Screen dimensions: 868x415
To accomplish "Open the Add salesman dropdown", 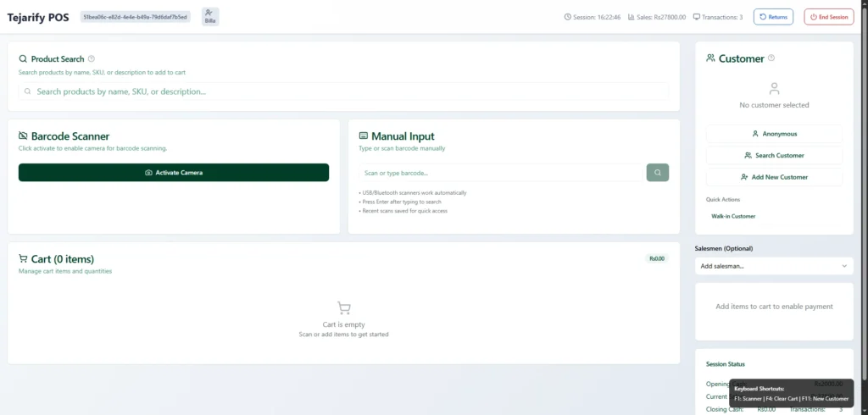I will pos(773,266).
